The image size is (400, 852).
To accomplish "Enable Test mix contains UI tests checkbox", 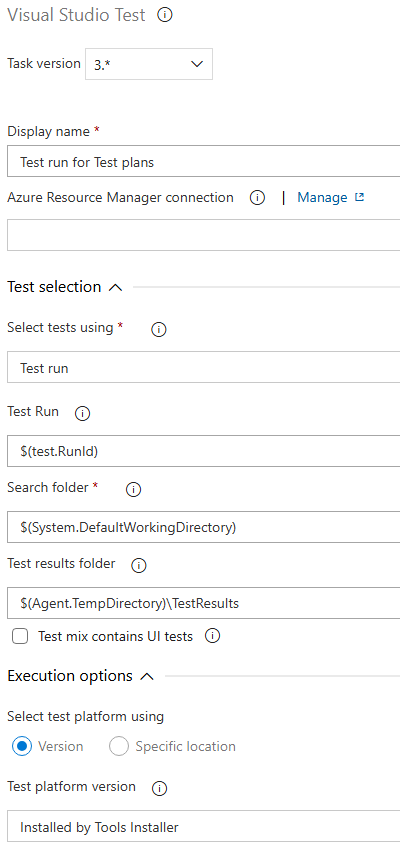I will coord(20,636).
